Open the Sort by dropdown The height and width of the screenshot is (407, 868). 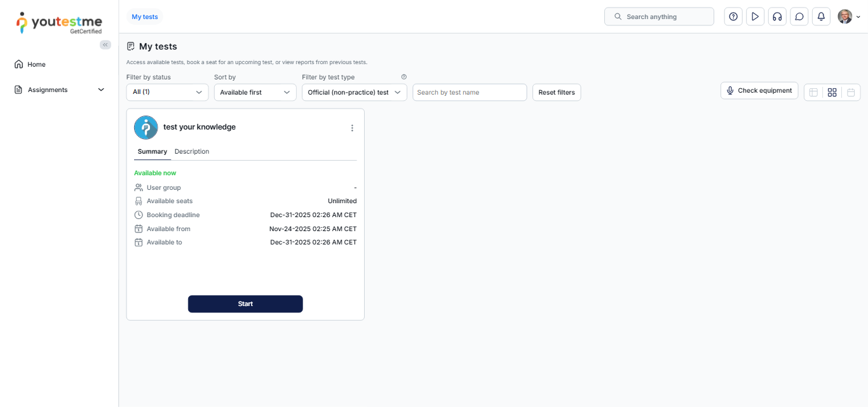(255, 92)
